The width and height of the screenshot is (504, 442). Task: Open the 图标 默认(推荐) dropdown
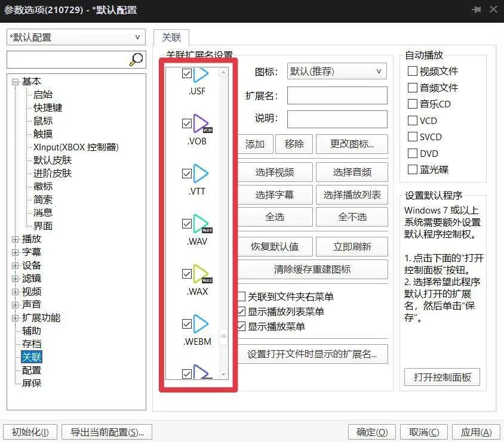click(x=336, y=71)
